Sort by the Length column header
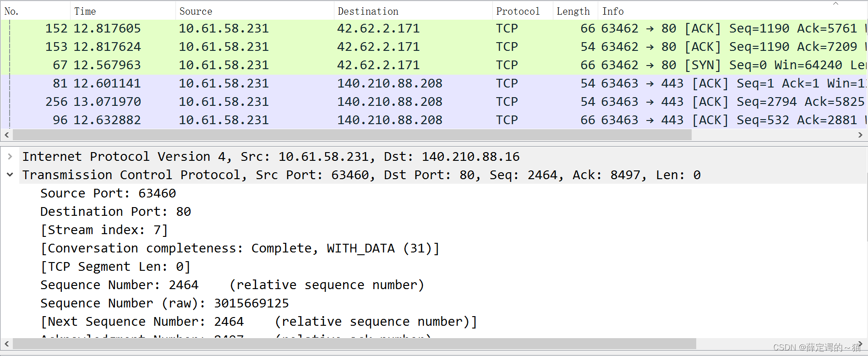 coord(576,11)
